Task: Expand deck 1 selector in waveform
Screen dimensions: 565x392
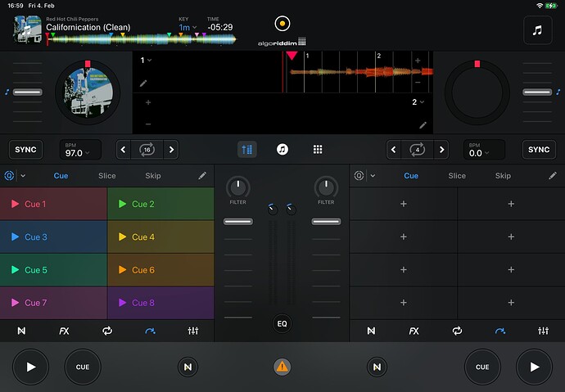Action: pyautogui.click(x=146, y=60)
